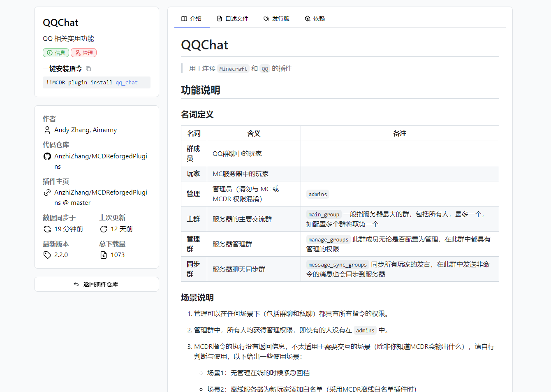Click total downloads value 1073
The height and width of the screenshot is (392, 551).
click(118, 255)
